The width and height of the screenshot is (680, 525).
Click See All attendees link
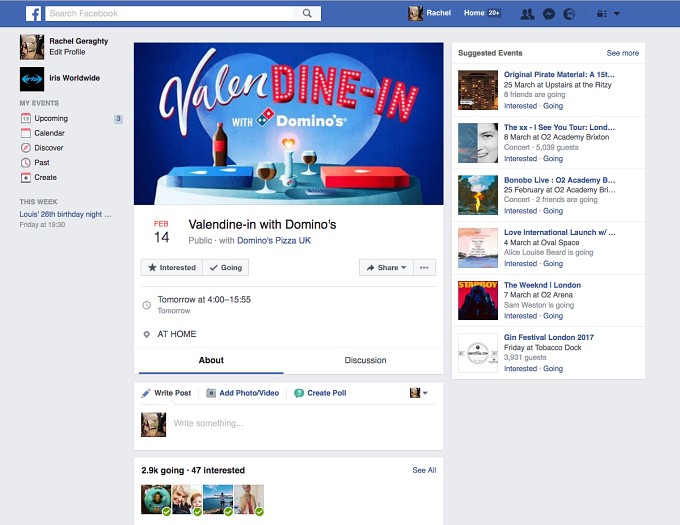click(x=424, y=470)
